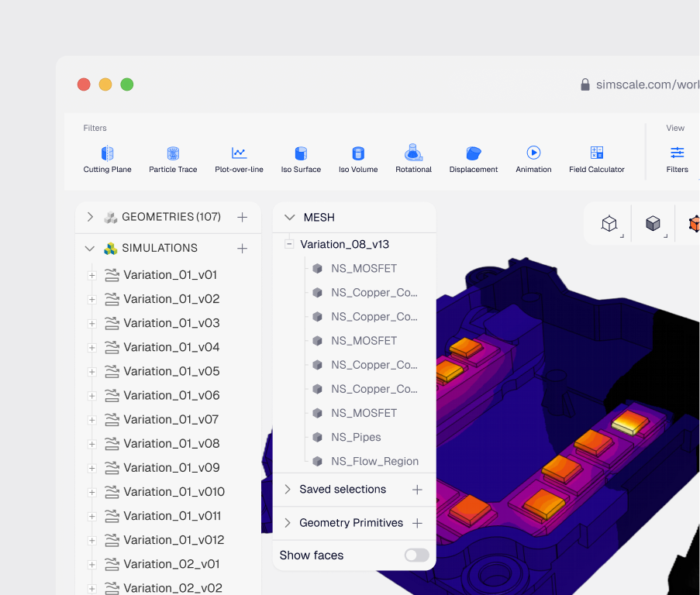The height and width of the screenshot is (595, 700).
Task: Collapse the Variation_08_v13 mesh tree
Action: pyautogui.click(x=289, y=244)
